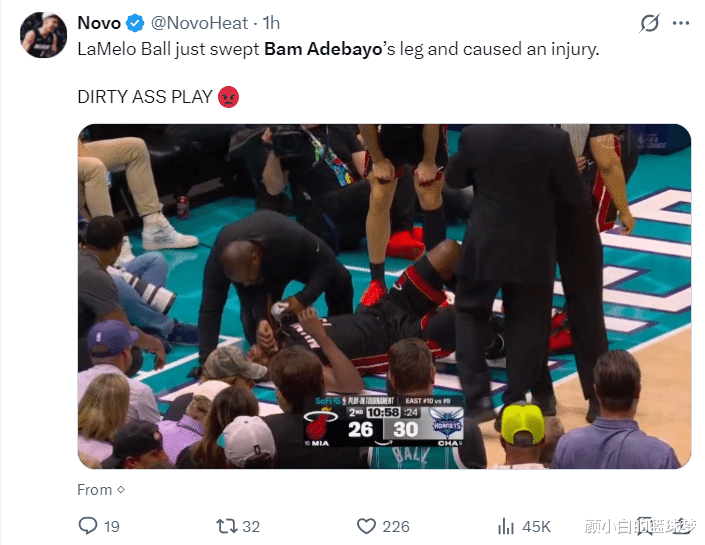Click the share icon at bottom right
The height and width of the screenshot is (545, 705).
[x=684, y=526]
